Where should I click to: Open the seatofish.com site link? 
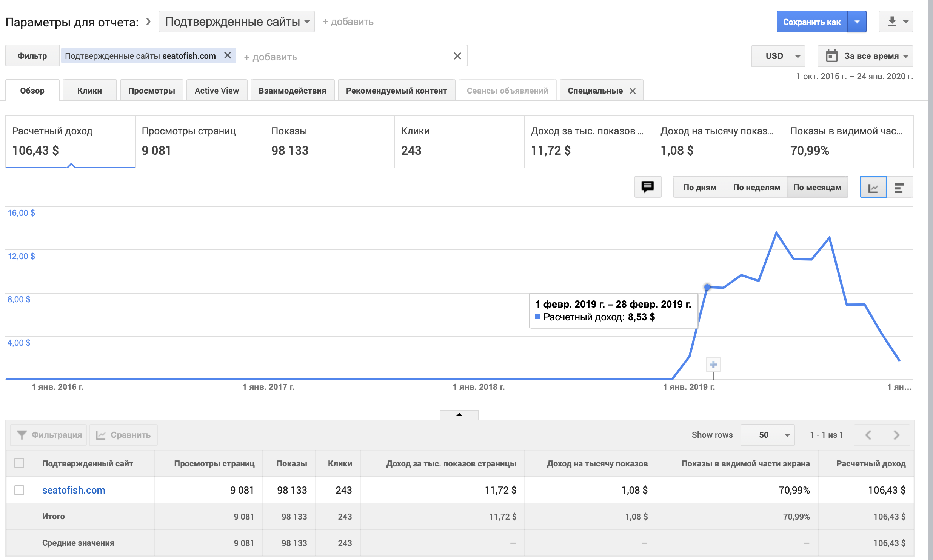74,490
